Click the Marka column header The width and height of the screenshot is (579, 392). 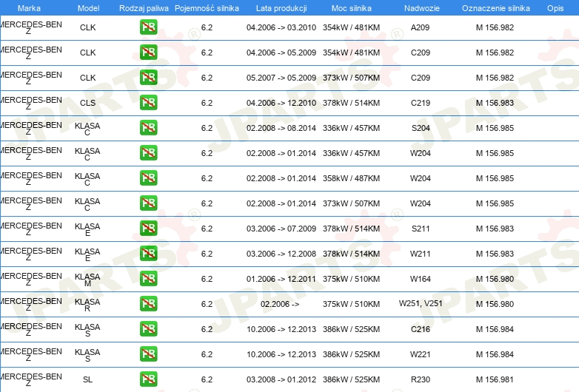pos(29,8)
